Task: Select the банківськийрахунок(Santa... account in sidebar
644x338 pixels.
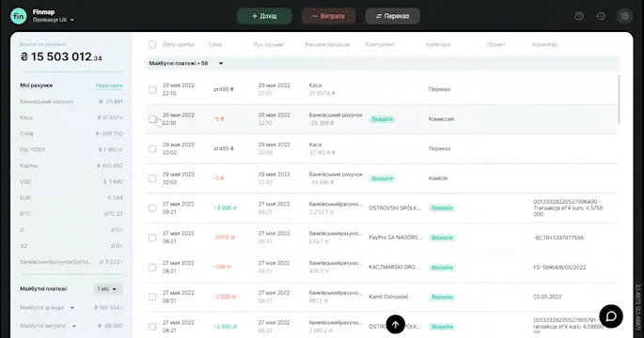Action: [x=71, y=262]
